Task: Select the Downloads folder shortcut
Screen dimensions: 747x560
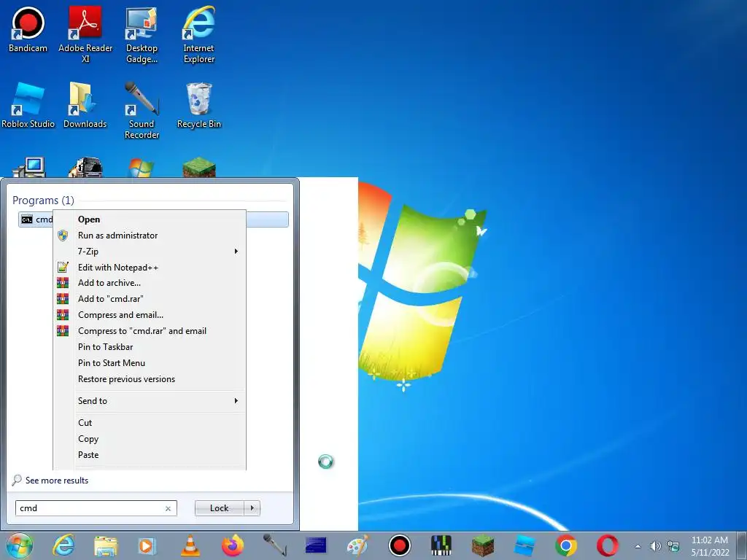Action: click(x=85, y=105)
